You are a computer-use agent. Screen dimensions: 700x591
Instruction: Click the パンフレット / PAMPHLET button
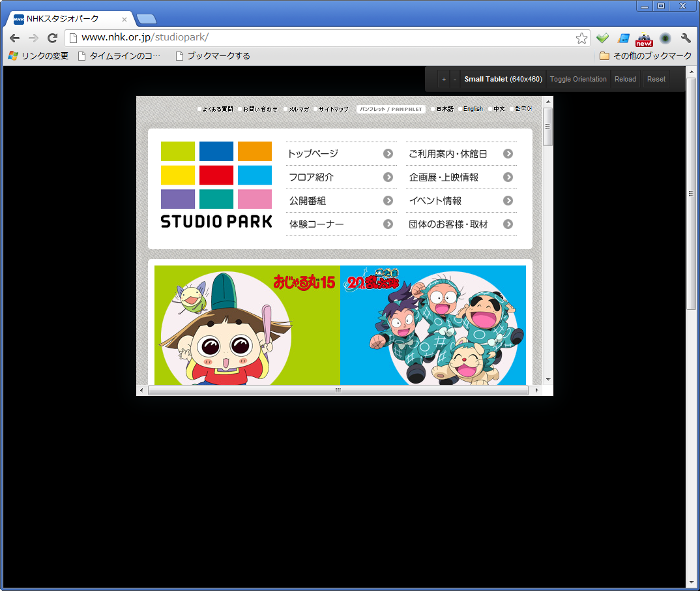click(x=390, y=109)
